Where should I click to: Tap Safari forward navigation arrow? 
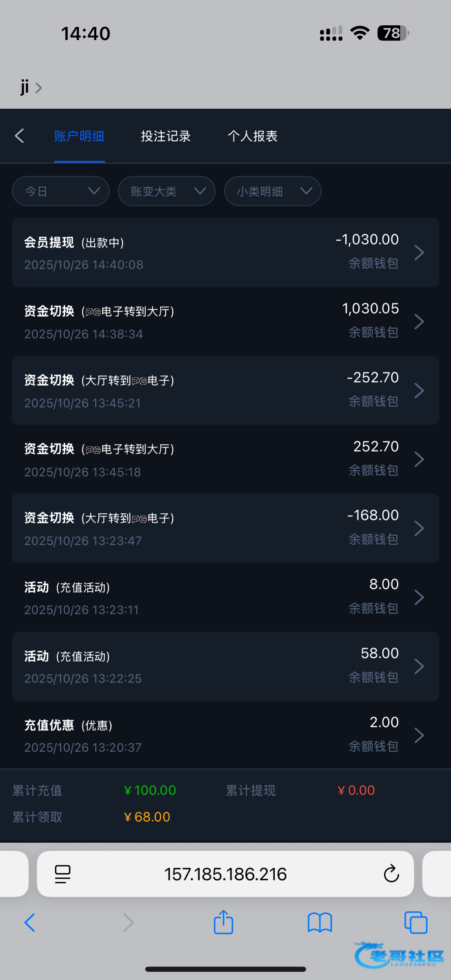pyautogui.click(x=128, y=922)
